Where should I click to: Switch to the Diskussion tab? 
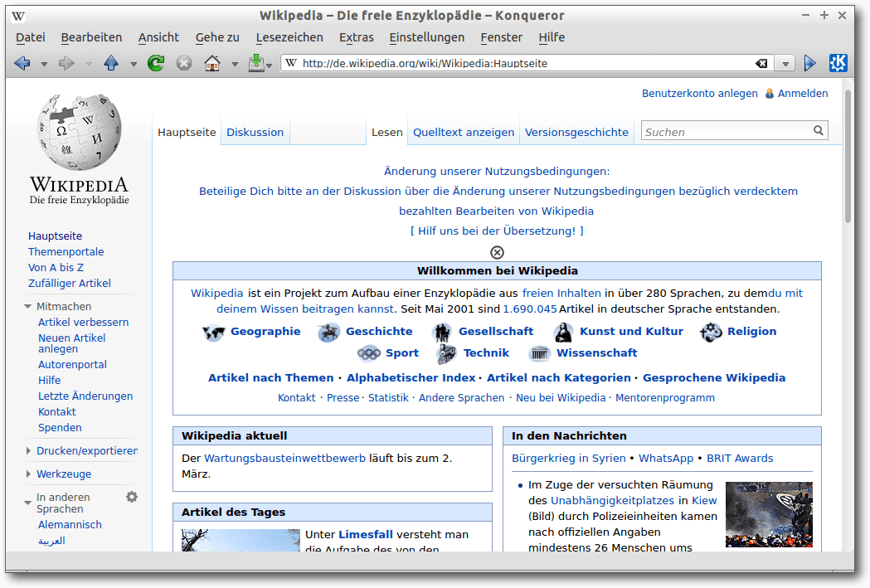click(255, 132)
